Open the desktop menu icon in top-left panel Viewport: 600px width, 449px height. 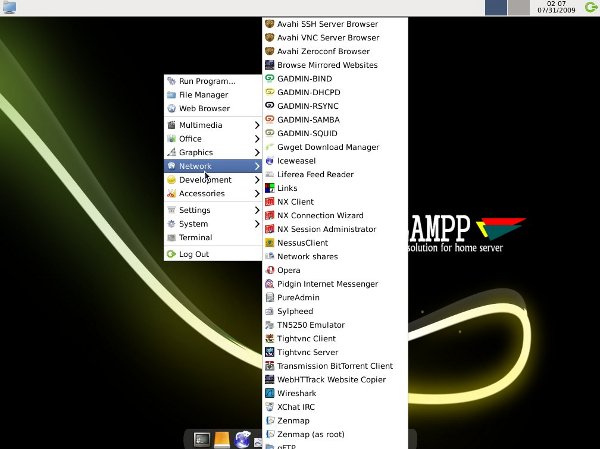click(x=9, y=7)
